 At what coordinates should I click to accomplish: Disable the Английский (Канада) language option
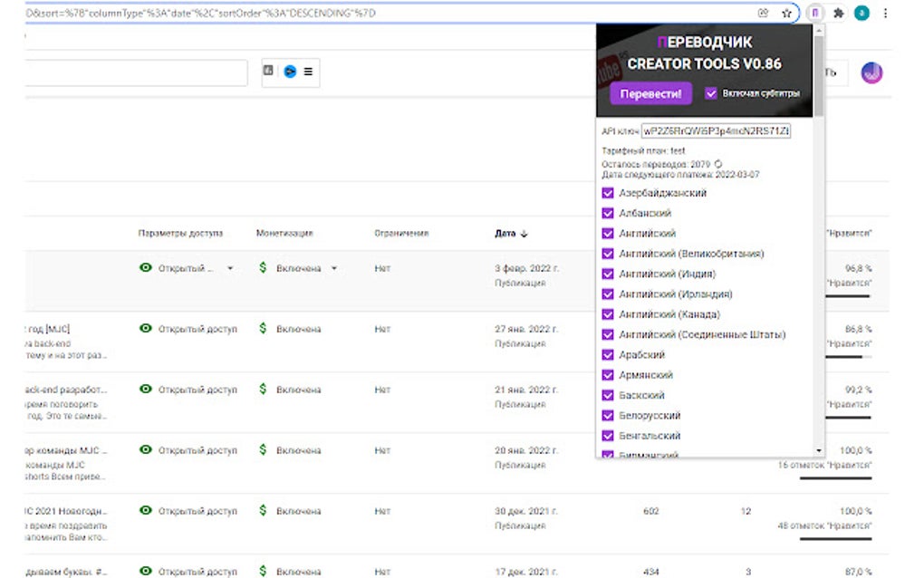pyautogui.click(x=607, y=313)
